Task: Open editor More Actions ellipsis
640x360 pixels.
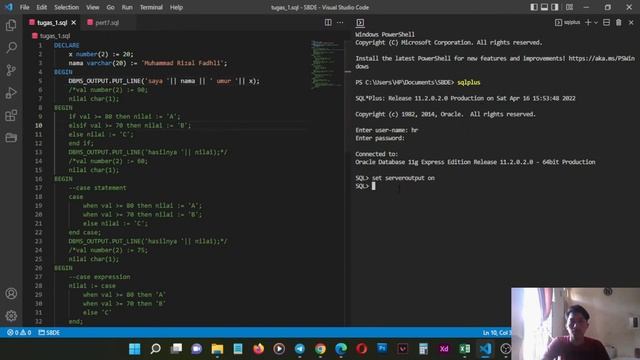Action: pos(340,22)
